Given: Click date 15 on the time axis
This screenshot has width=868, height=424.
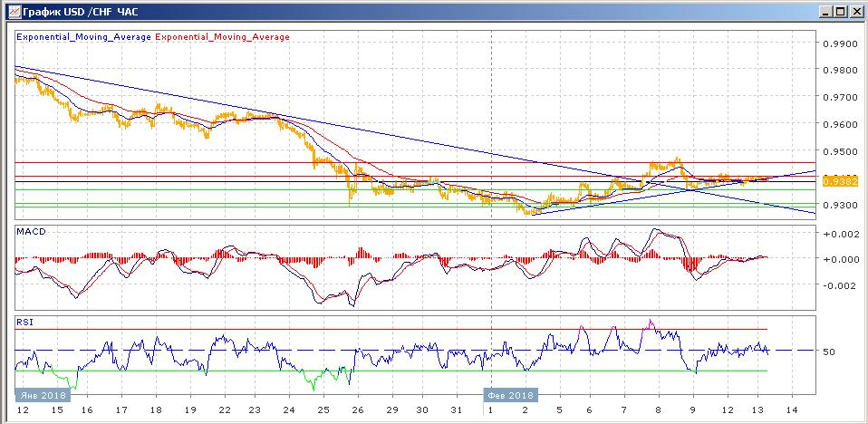Looking at the screenshot, I should tap(56, 410).
